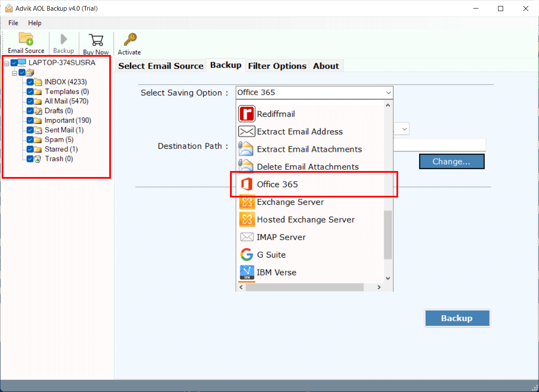
Task: Click the Delete Email Attachments icon
Action: [246, 166]
